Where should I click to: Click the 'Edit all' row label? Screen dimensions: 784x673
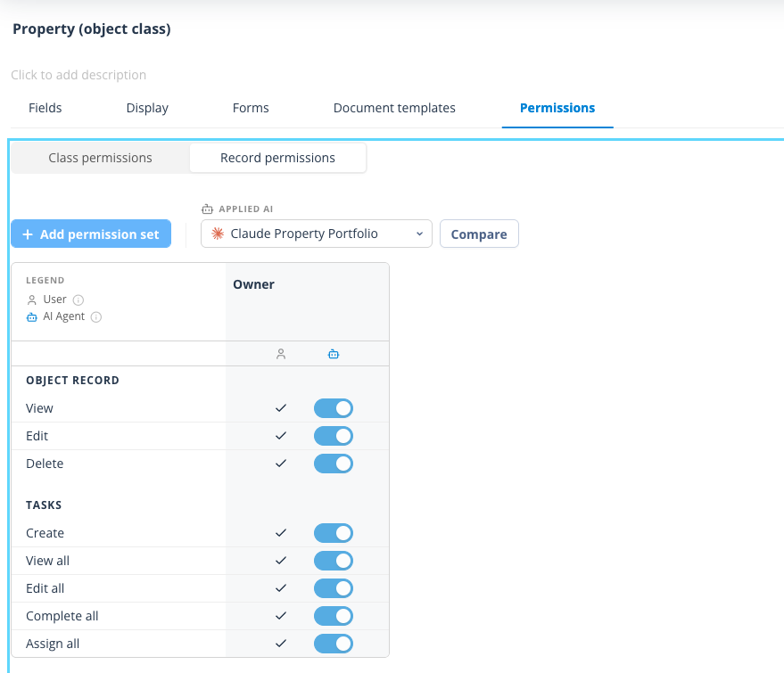[x=45, y=588]
